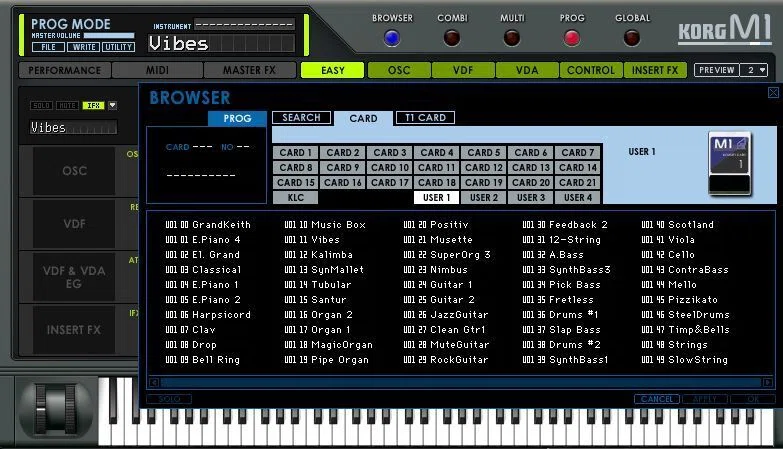Switch to the SEARCH tab
This screenshot has height=449, width=783.
301,117
